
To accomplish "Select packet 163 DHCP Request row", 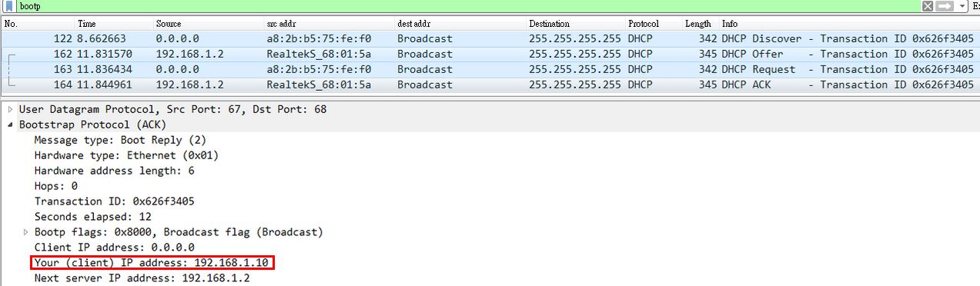I will coord(490,69).
